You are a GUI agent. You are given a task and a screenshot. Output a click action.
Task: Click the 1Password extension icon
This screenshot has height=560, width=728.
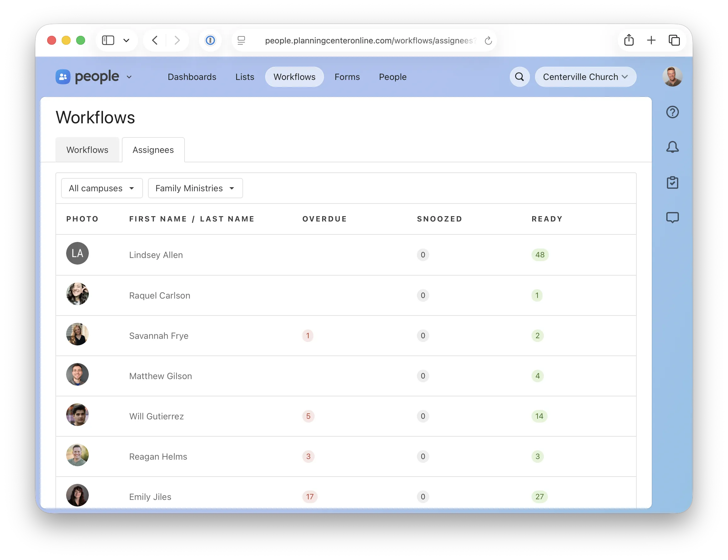point(210,41)
